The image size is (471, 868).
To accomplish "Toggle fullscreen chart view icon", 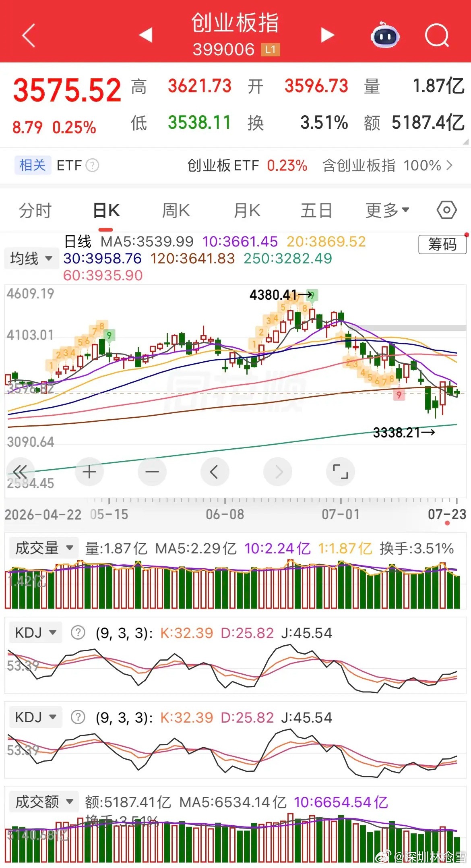I will coord(341,471).
